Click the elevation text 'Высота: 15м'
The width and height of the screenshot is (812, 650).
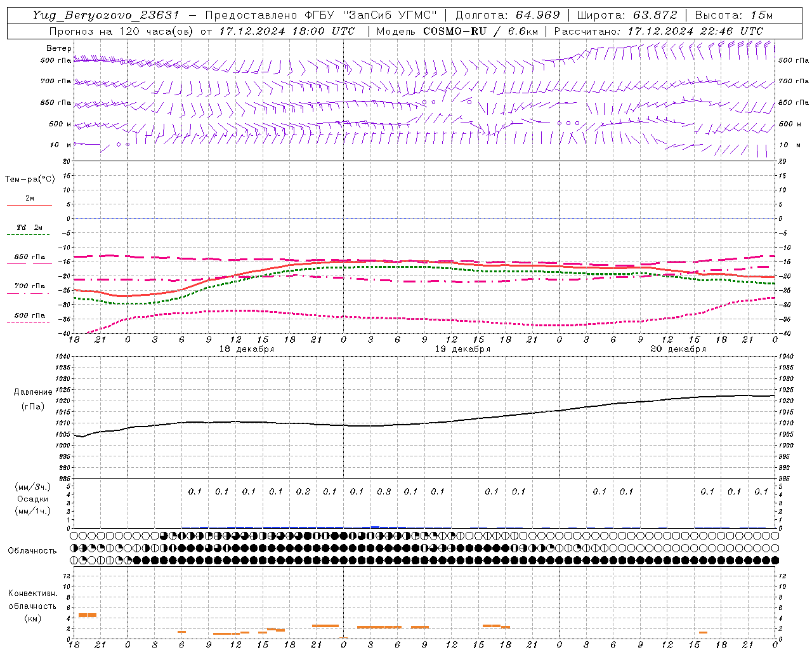point(734,15)
